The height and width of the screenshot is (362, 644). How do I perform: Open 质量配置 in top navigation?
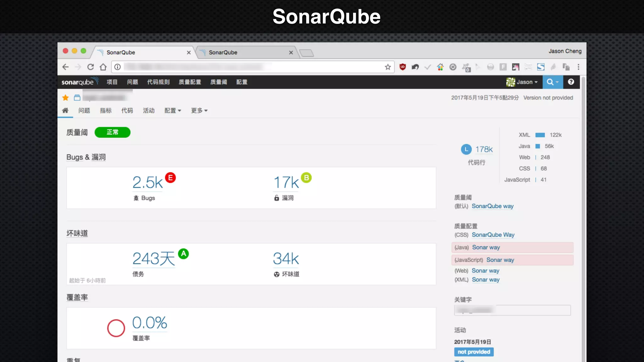click(x=190, y=82)
